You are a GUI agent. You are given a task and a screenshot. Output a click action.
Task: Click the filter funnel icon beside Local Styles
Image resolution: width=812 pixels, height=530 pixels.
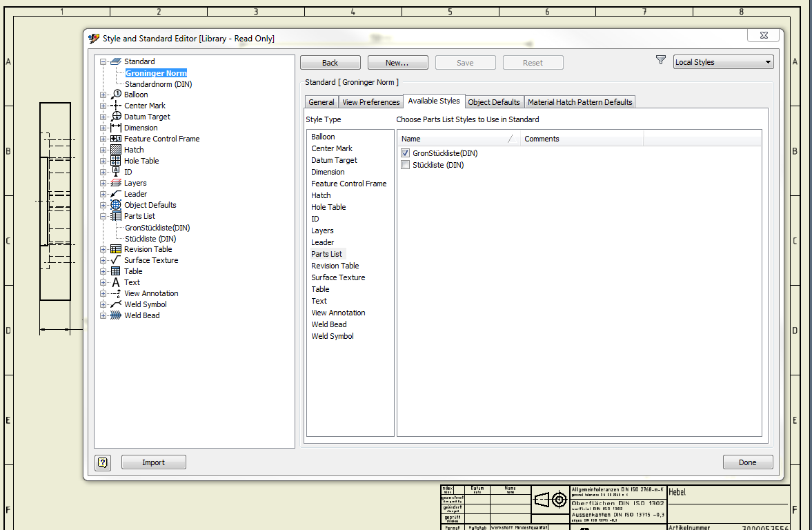(660, 60)
